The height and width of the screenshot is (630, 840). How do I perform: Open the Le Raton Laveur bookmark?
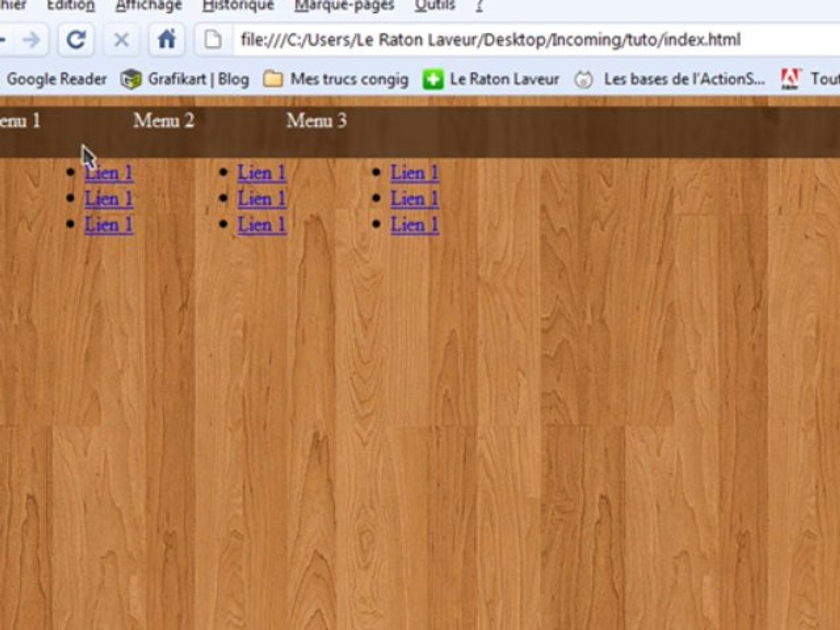(504, 79)
